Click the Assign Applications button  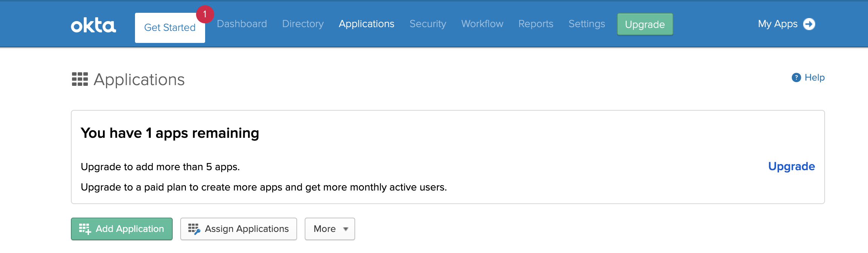pos(239,229)
